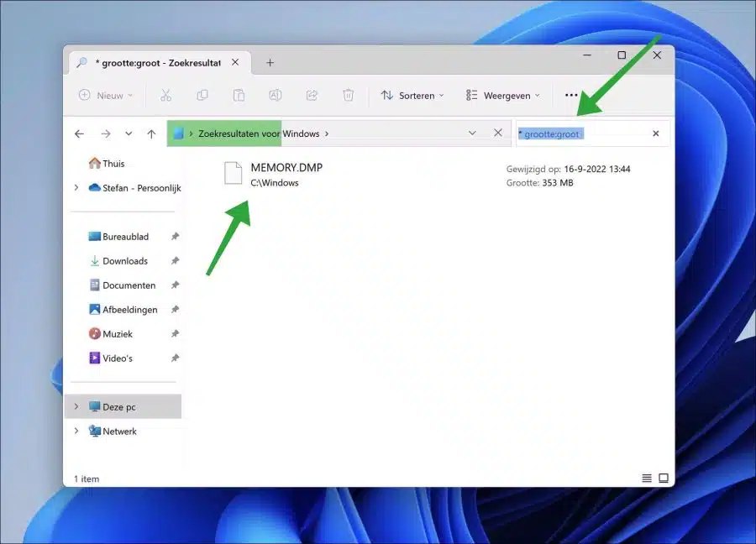Go forward with the right arrow

coord(106,134)
